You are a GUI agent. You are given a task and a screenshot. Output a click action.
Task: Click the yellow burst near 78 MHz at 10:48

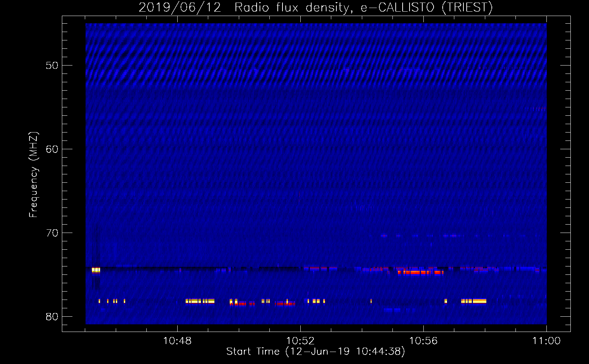pyautogui.click(x=200, y=301)
